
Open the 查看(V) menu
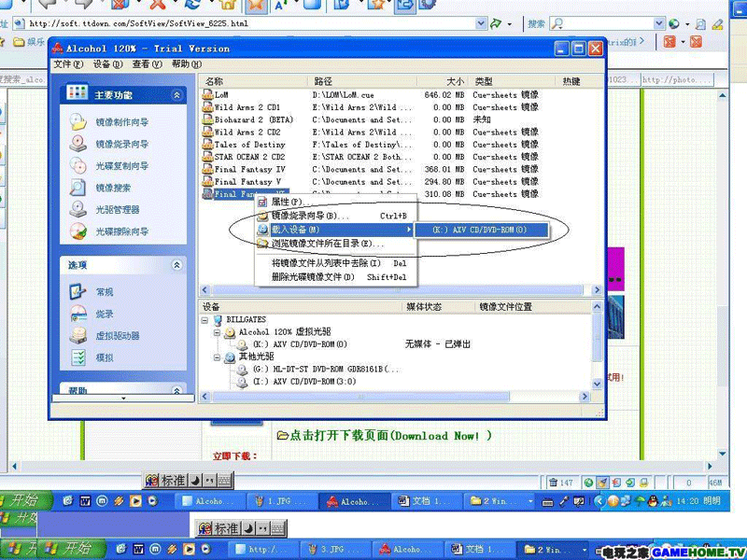(147, 63)
